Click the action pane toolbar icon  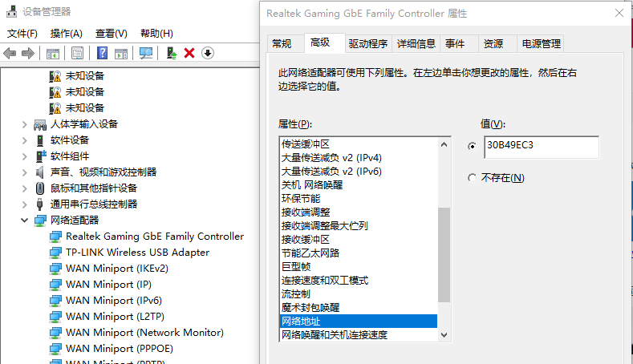121,53
